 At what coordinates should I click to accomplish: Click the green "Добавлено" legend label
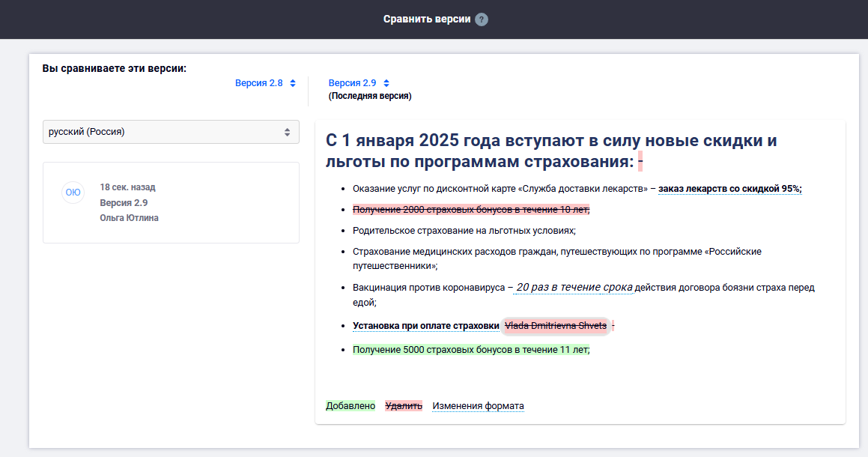point(350,406)
